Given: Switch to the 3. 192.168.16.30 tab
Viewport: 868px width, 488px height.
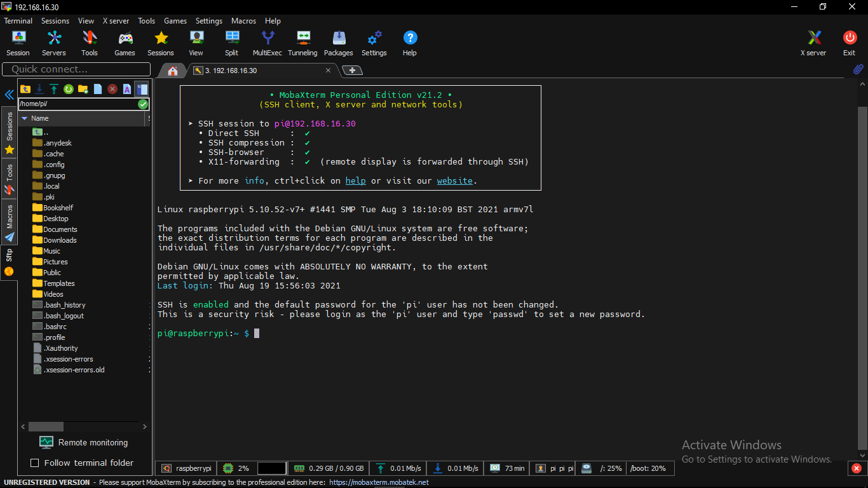Looking at the screenshot, I should click(261, 71).
